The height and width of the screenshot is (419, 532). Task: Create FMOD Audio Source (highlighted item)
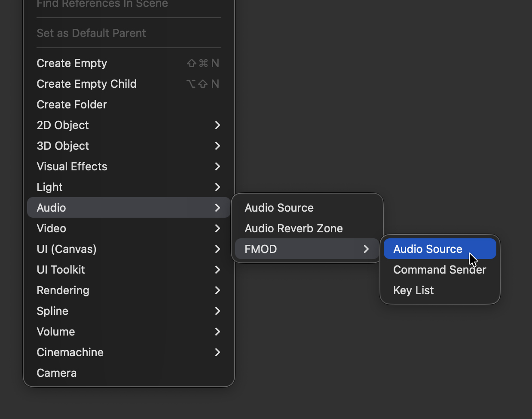pyautogui.click(x=440, y=249)
